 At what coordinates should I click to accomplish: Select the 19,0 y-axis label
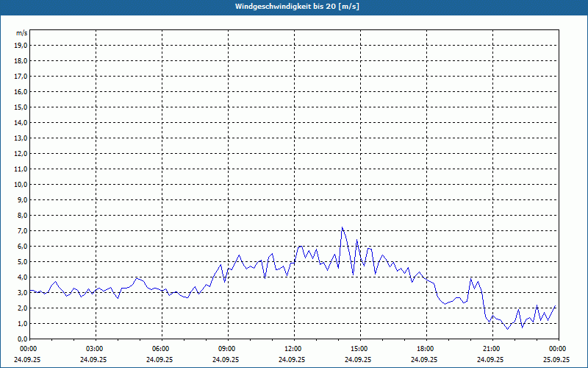point(21,45)
